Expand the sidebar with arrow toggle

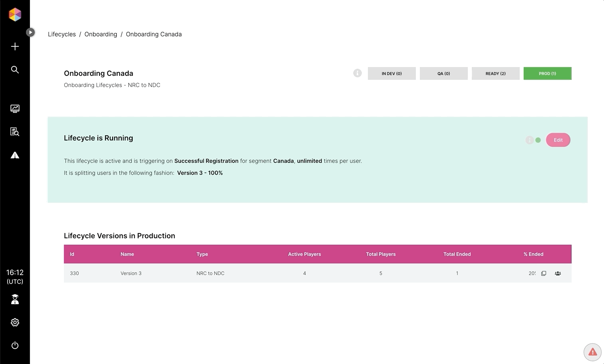[x=30, y=32]
